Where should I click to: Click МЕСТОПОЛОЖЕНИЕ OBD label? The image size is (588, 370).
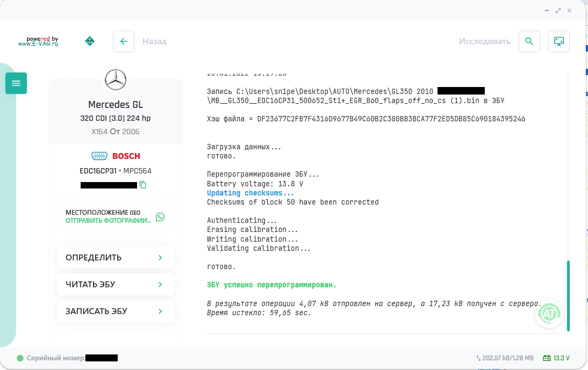tap(103, 212)
